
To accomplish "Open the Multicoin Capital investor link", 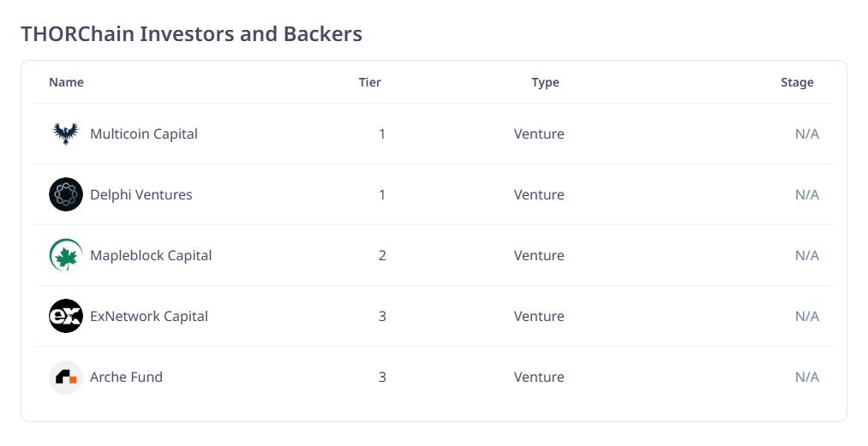I will [144, 134].
